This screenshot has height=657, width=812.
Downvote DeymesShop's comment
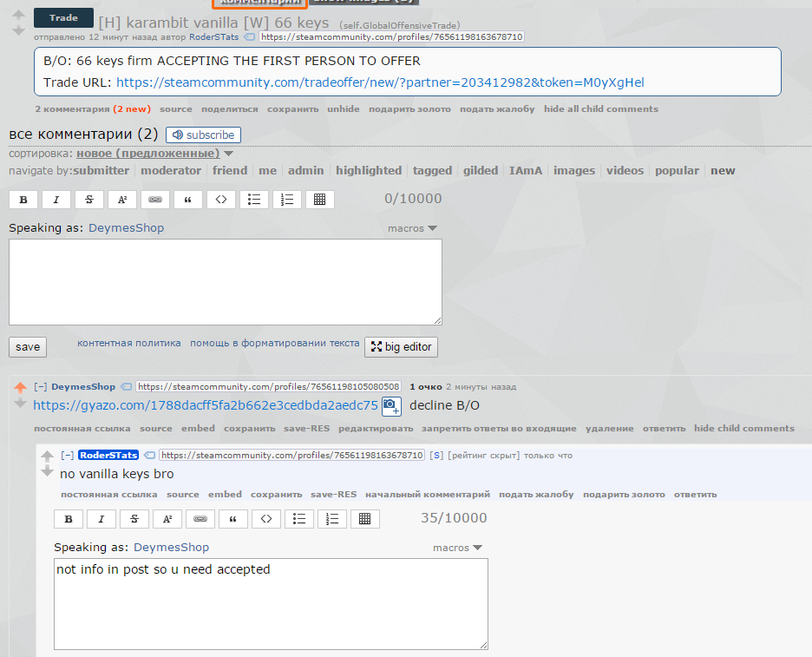click(x=20, y=403)
